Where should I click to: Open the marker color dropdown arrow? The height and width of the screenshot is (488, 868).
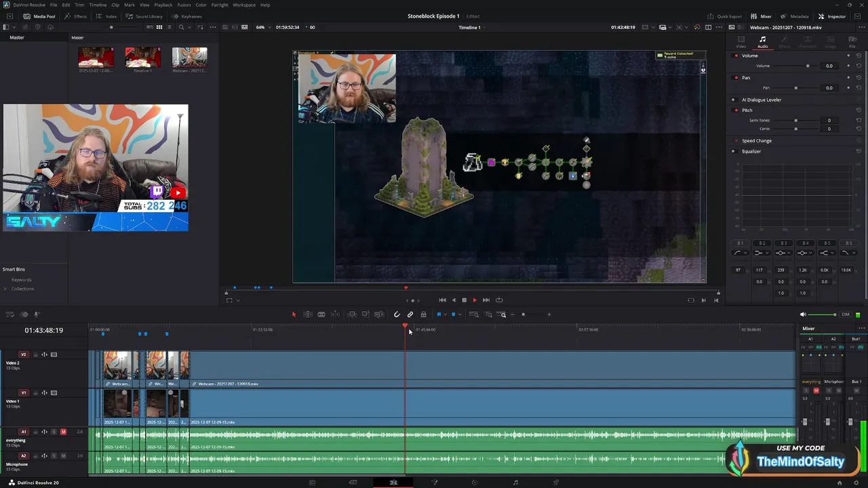click(x=459, y=314)
